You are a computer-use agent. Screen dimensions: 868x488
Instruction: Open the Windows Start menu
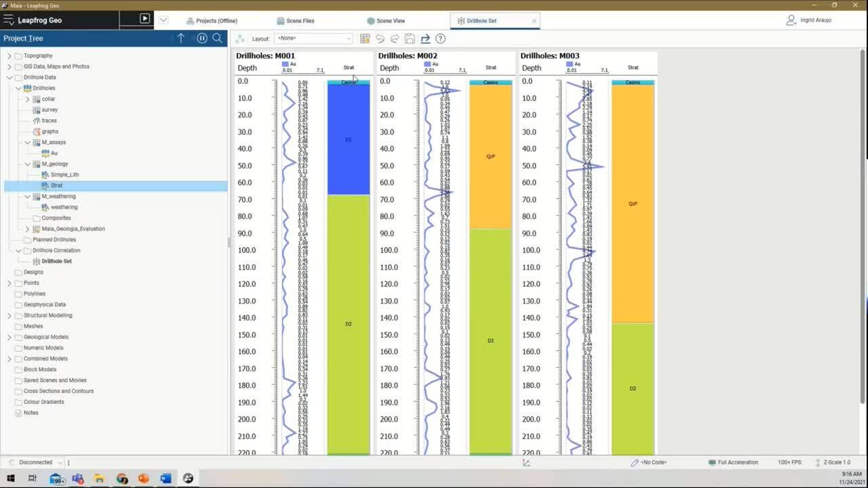[11, 479]
